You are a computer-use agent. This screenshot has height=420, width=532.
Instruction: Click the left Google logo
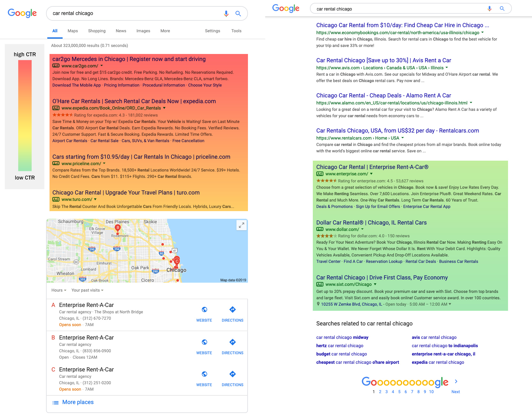tap(22, 13)
